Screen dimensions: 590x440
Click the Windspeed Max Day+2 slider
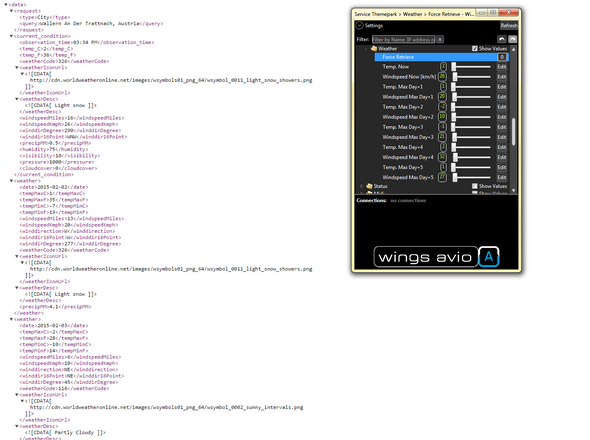point(471,117)
